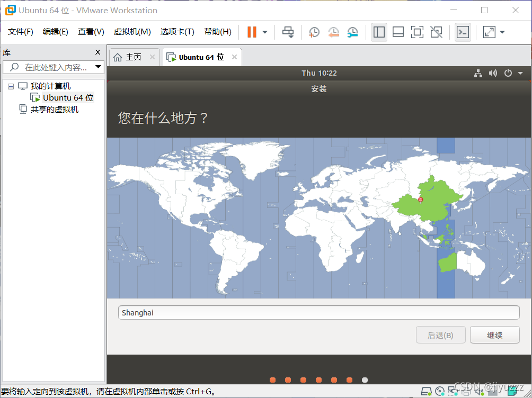Toggle Unity mode icon
The image size is (532, 398).
point(436,32)
